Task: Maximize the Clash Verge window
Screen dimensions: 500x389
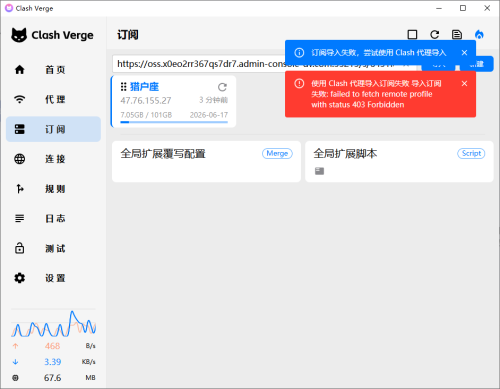Action: (463, 8)
